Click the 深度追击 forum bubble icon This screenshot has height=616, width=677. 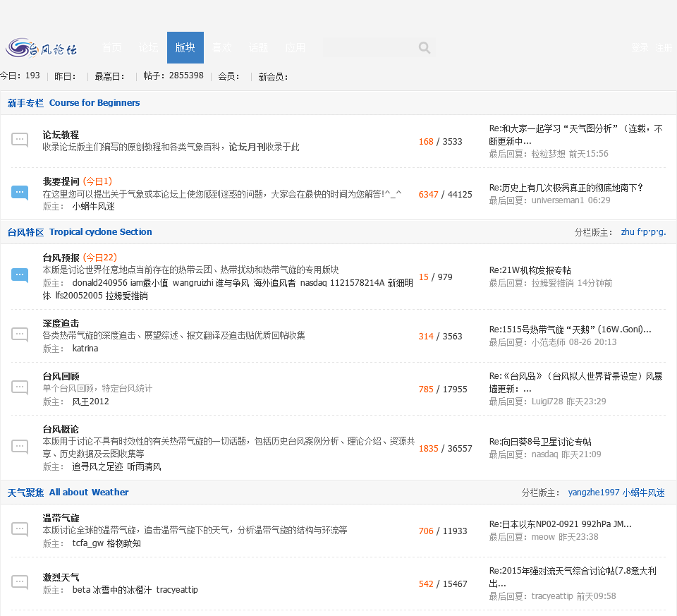click(x=20, y=334)
